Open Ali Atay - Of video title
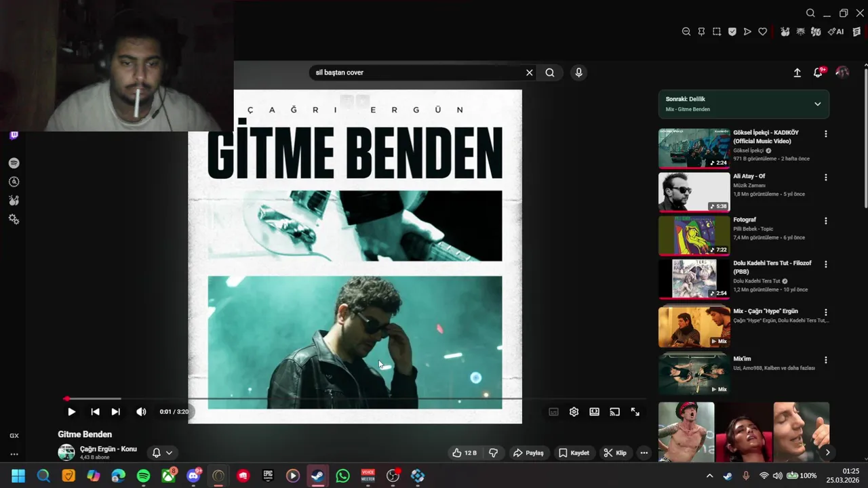This screenshot has height=488, width=868. click(x=749, y=176)
